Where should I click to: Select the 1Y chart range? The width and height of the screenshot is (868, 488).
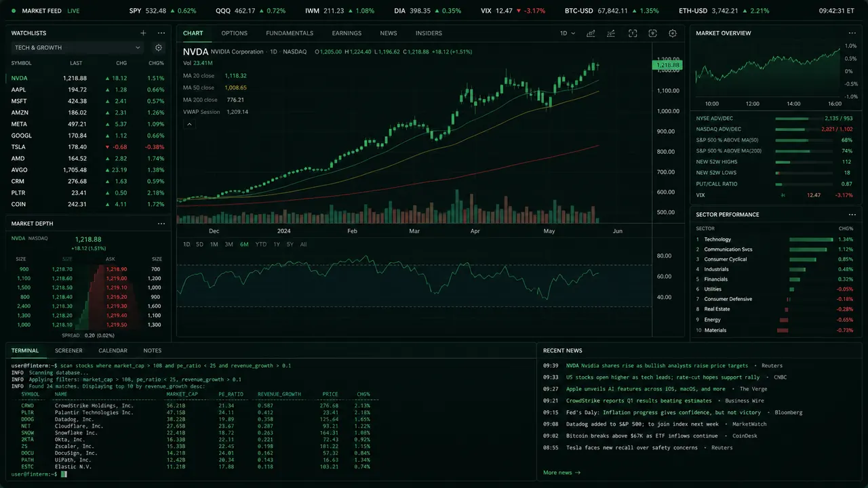coord(277,244)
